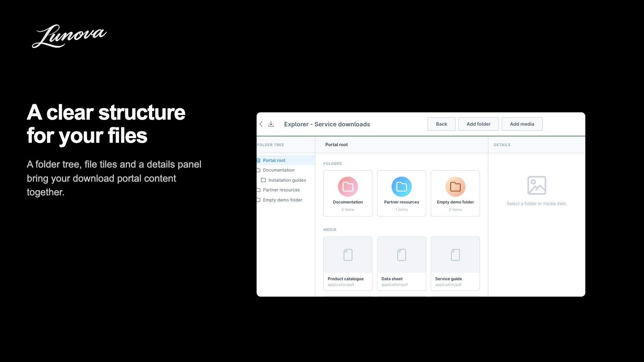Click the '2 items' count under Documentation
The width and height of the screenshot is (644, 362).
coord(348,210)
